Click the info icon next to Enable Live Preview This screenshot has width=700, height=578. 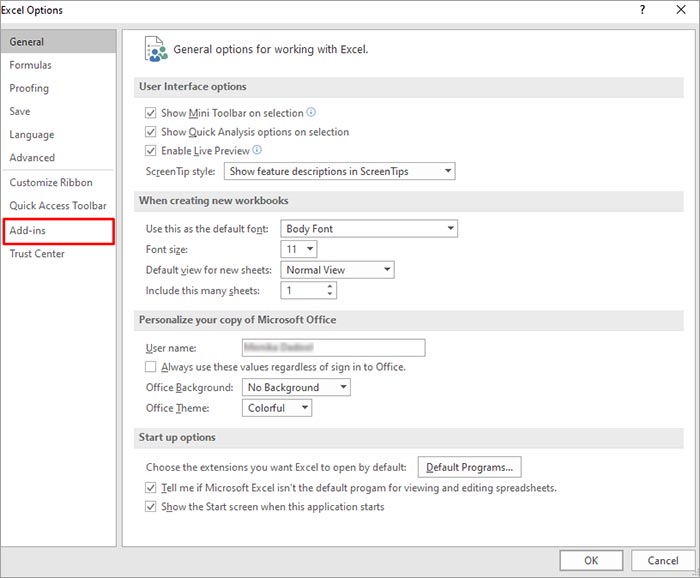[257, 150]
